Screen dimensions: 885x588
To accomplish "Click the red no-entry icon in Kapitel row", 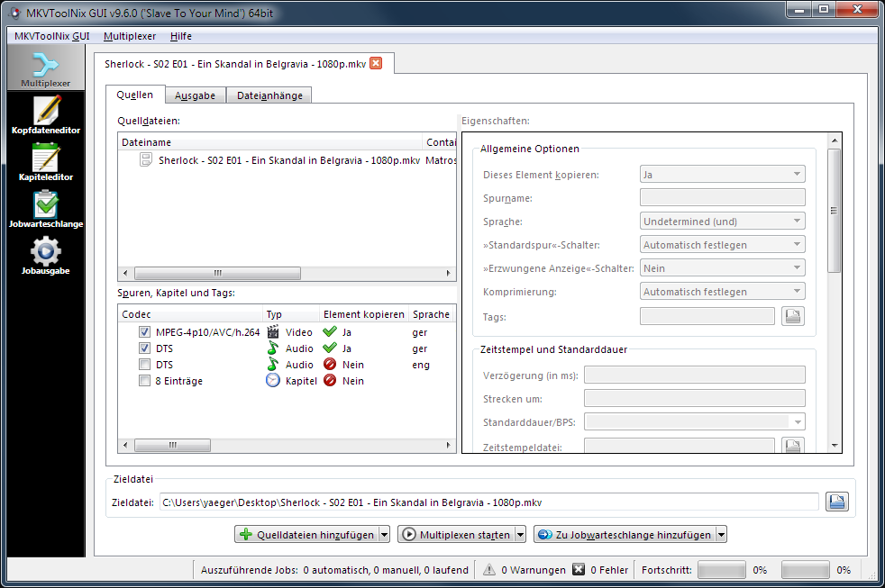I will tap(330, 381).
